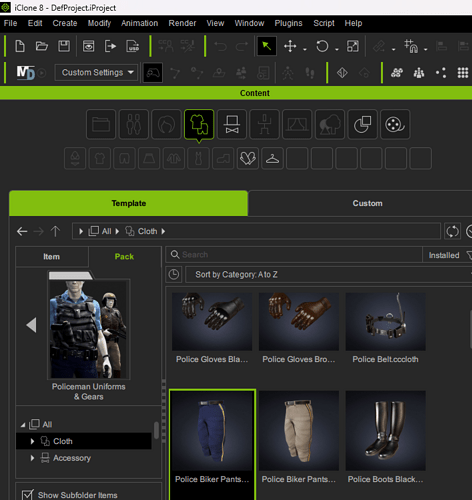Switch to the Item tab

51,257
